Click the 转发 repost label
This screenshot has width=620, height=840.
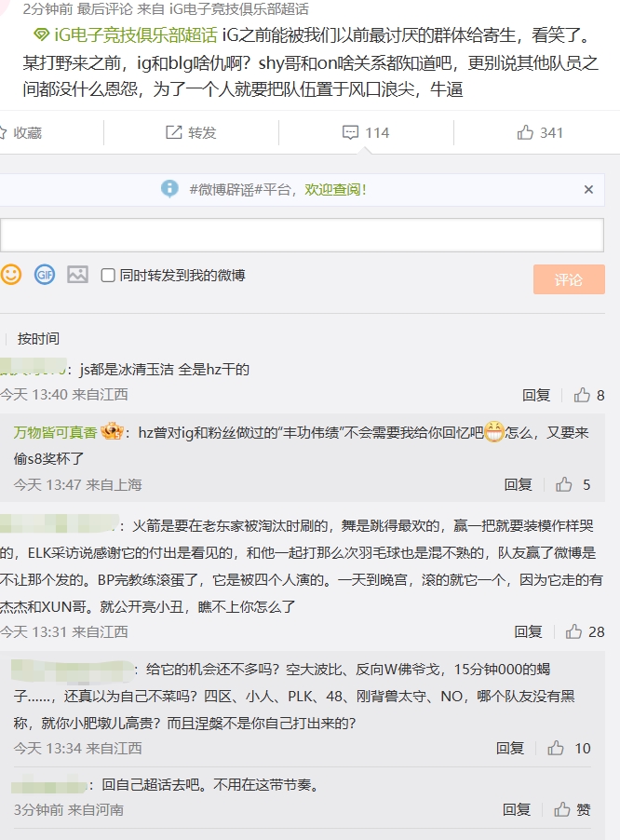202,132
